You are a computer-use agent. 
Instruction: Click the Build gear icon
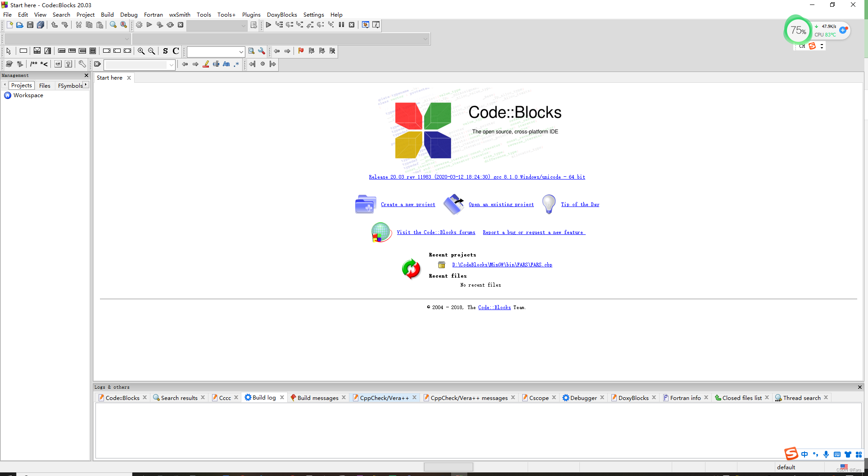139,25
